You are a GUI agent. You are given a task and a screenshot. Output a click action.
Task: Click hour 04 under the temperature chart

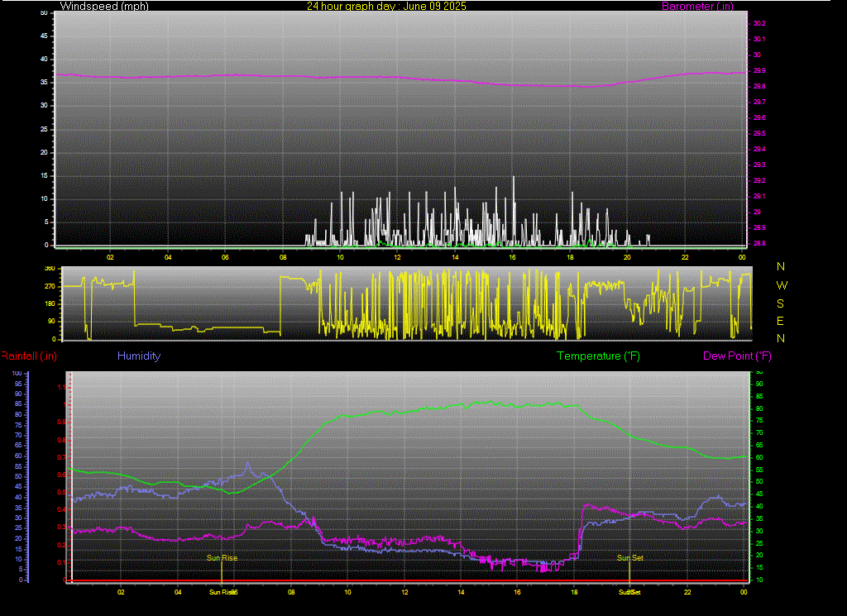pyautogui.click(x=179, y=592)
